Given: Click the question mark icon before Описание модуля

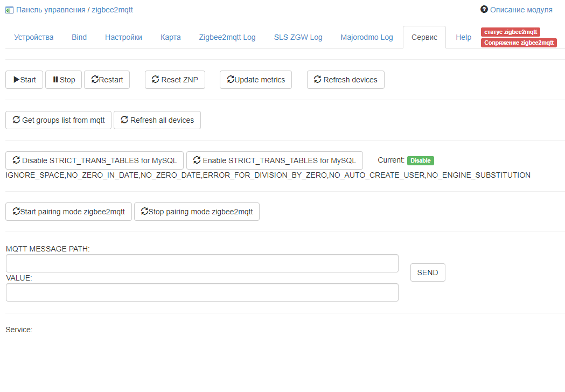Looking at the screenshot, I should click(x=484, y=10).
